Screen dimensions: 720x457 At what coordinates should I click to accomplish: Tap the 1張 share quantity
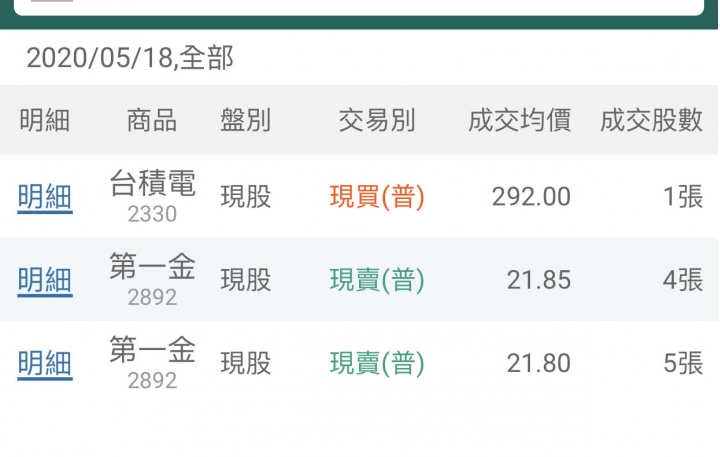tap(683, 197)
